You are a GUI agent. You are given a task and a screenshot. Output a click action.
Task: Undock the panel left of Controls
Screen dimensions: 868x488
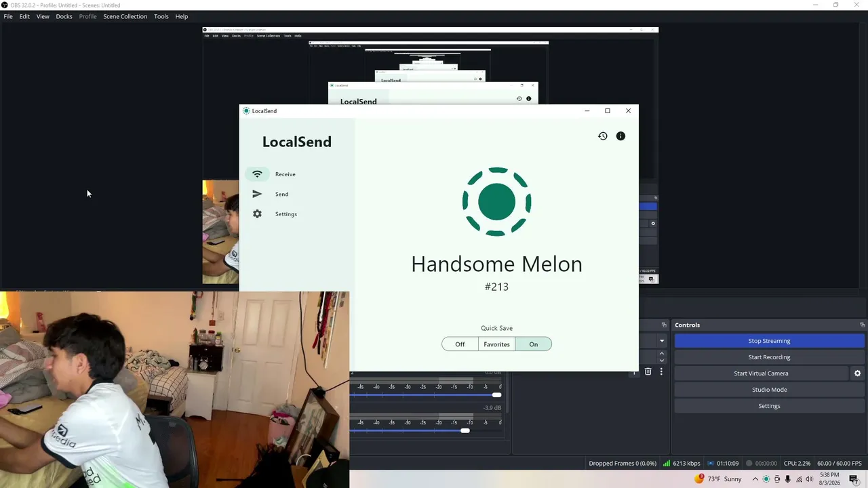click(x=663, y=325)
